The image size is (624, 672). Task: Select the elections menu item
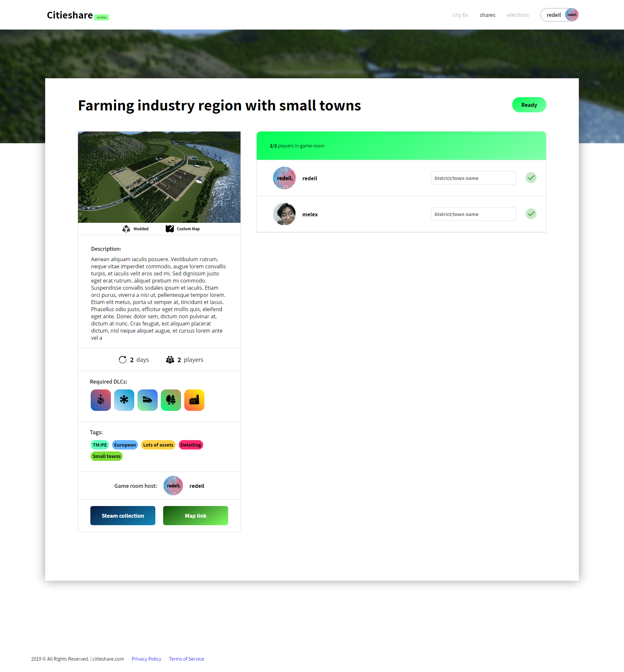pyautogui.click(x=518, y=15)
